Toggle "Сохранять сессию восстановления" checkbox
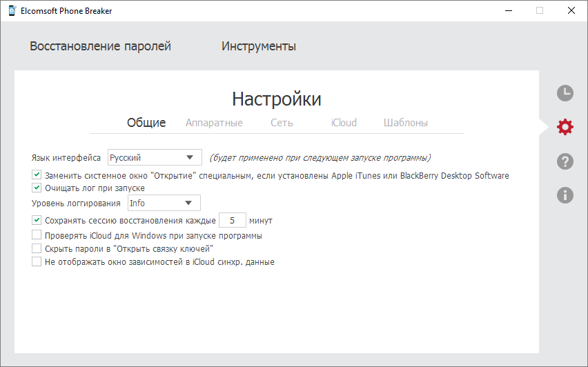 coord(37,220)
